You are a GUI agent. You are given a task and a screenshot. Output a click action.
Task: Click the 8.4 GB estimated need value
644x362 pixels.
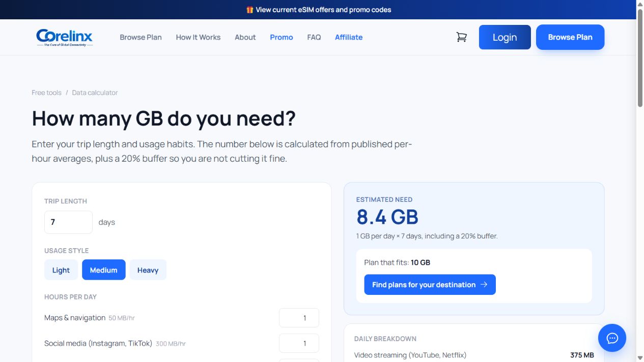tap(387, 217)
